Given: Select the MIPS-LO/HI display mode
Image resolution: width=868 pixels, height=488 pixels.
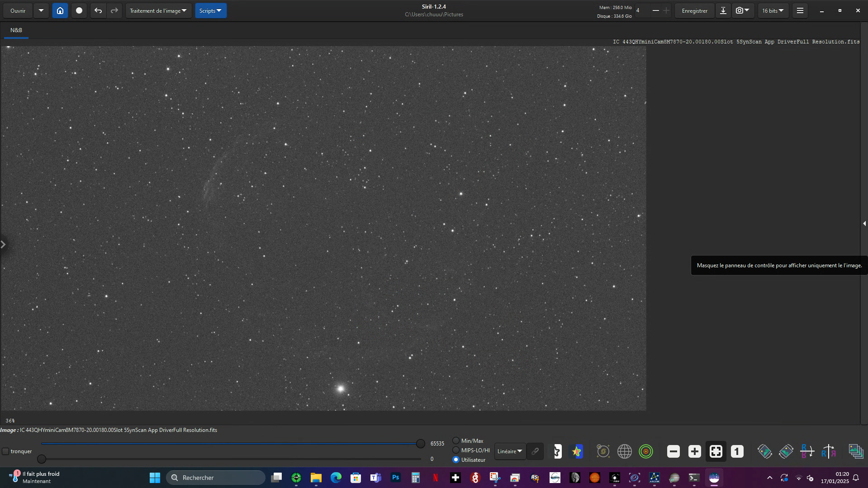Looking at the screenshot, I should coord(456,450).
